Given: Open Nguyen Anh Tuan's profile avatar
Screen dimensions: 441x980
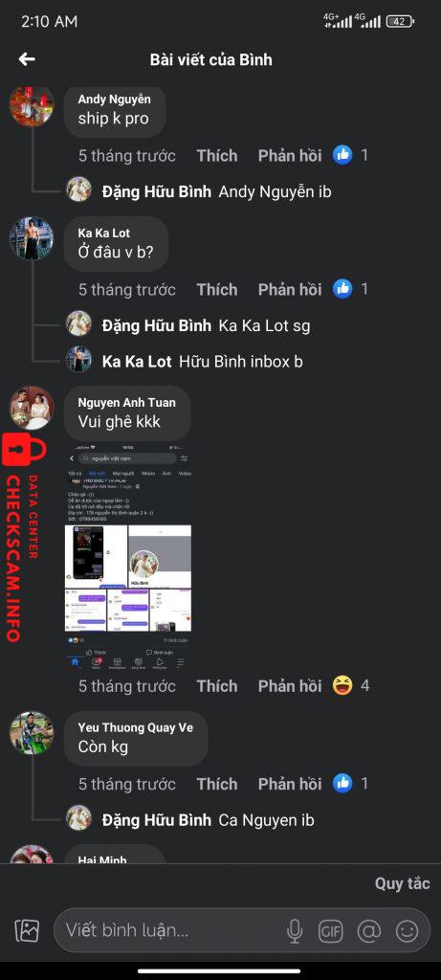Looking at the screenshot, I should pyautogui.click(x=32, y=408).
